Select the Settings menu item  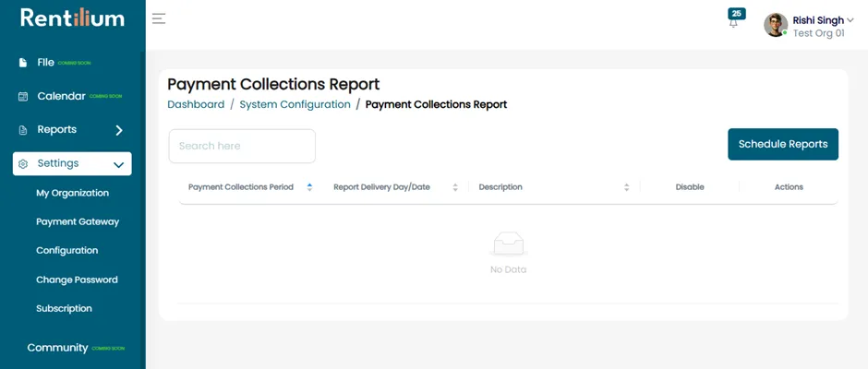(x=73, y=164)
